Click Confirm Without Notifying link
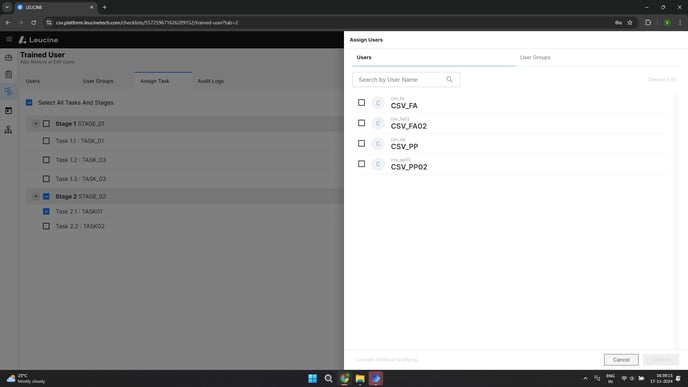This screenshot has height=387, width=688. [x=387, y=359]
